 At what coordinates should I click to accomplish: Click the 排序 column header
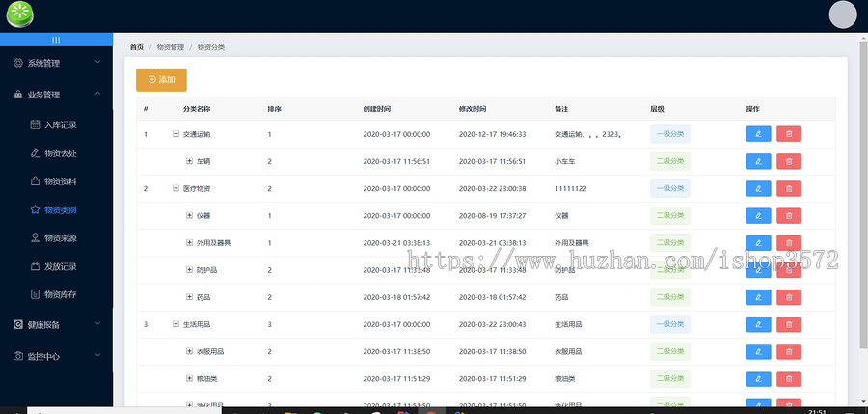pos(275,109)
